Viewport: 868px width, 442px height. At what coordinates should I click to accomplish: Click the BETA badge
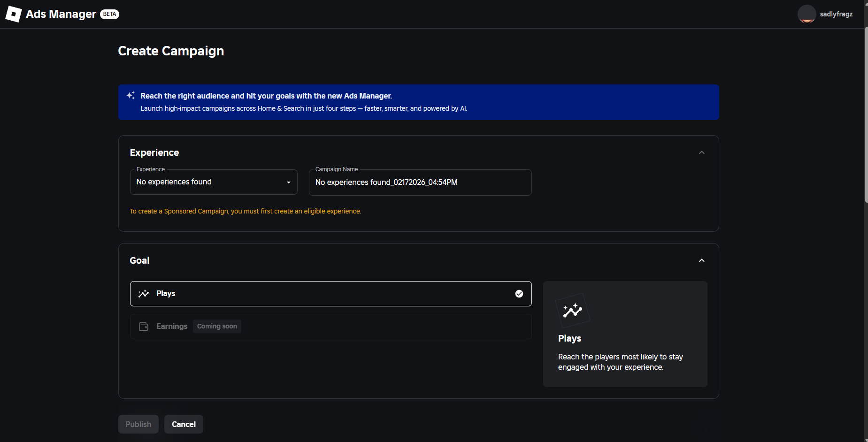tap(109, 14)
